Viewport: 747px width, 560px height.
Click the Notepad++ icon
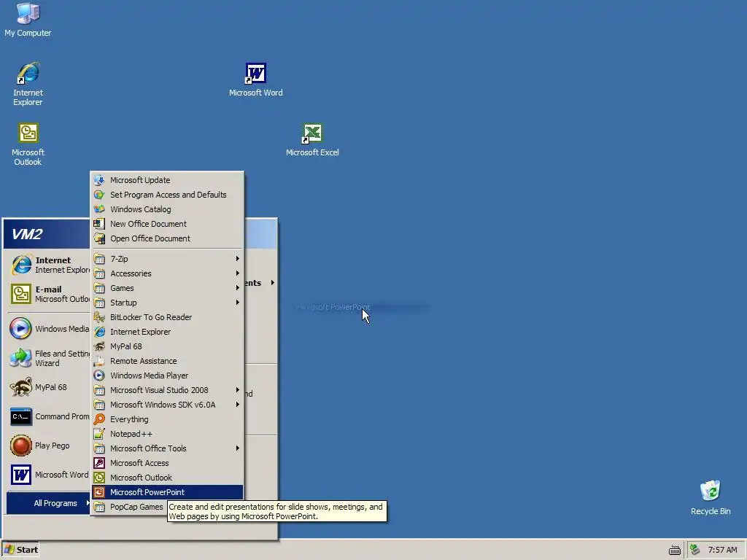tap(99, 434)
